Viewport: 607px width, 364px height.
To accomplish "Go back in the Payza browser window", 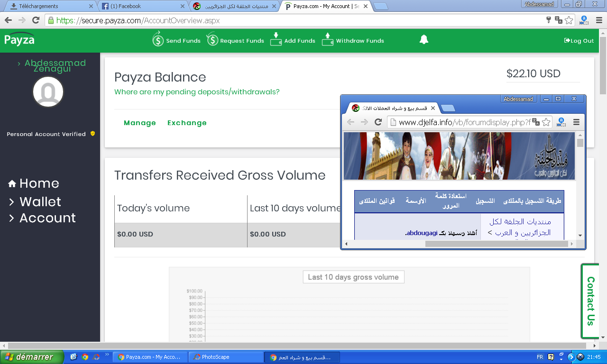I will (x=8, y=20).
